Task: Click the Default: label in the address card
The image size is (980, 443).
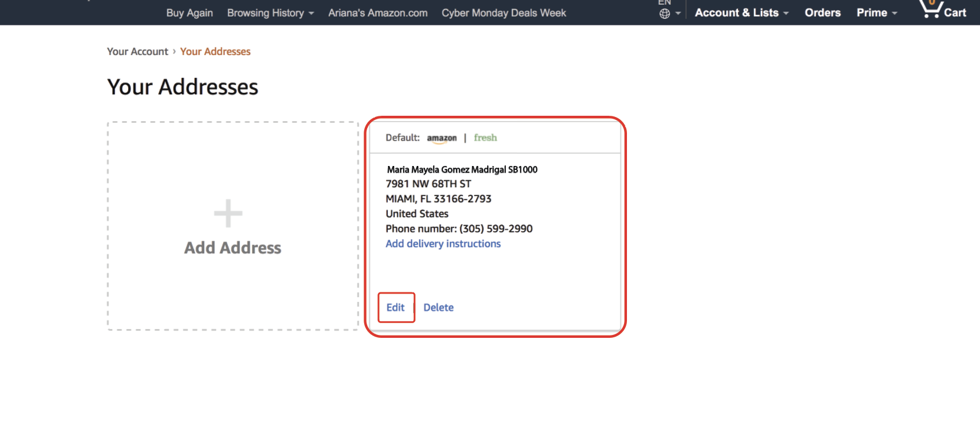Action: click(x=403, y=138)
